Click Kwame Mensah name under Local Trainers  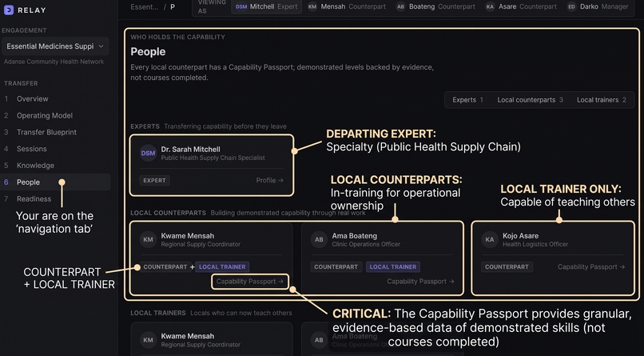coord(188,336)
